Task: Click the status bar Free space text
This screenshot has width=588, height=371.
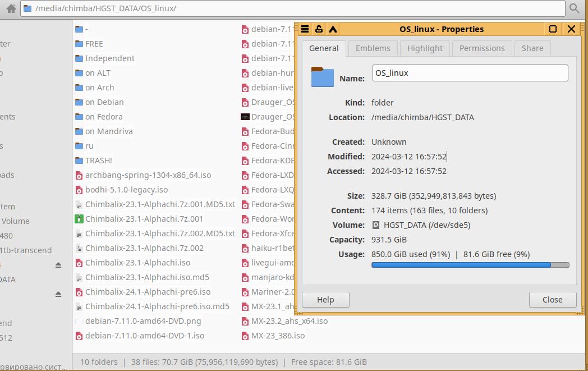Action: point(329,363)
